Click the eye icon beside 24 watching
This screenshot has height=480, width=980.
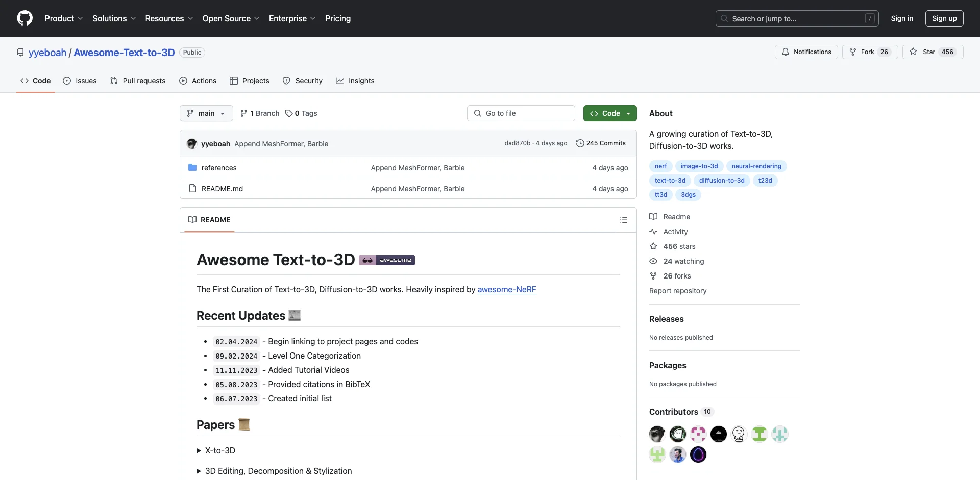click(x=653, y=261)
